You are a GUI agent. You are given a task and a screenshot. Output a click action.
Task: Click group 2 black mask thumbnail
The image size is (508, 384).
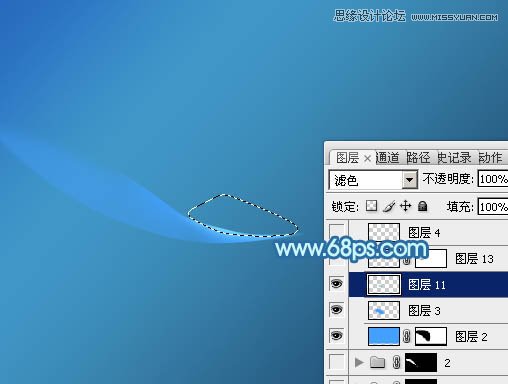click(x=421, y=362)
